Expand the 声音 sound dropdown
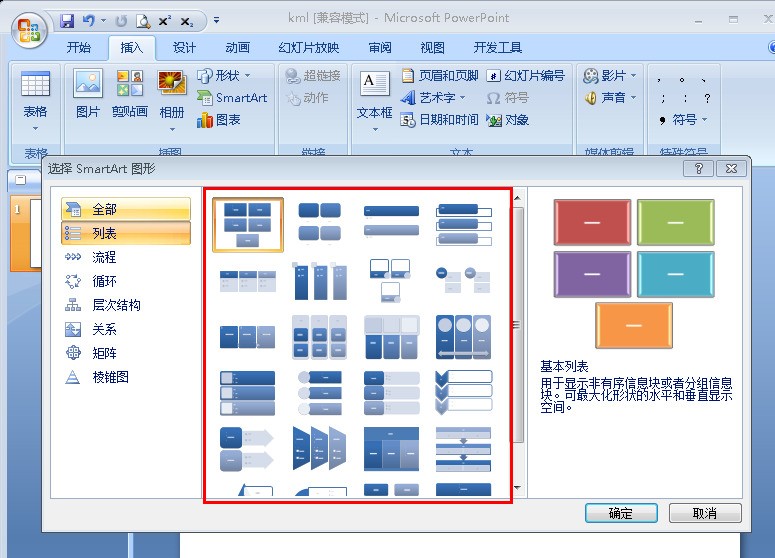Screen dimensions: 775x558 634,97
